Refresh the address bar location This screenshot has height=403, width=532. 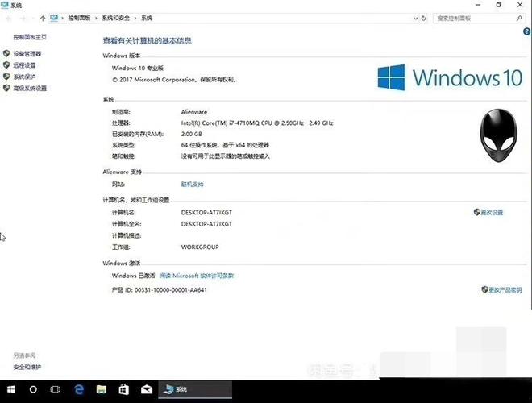pyautogui.click(x=423, y=19)
